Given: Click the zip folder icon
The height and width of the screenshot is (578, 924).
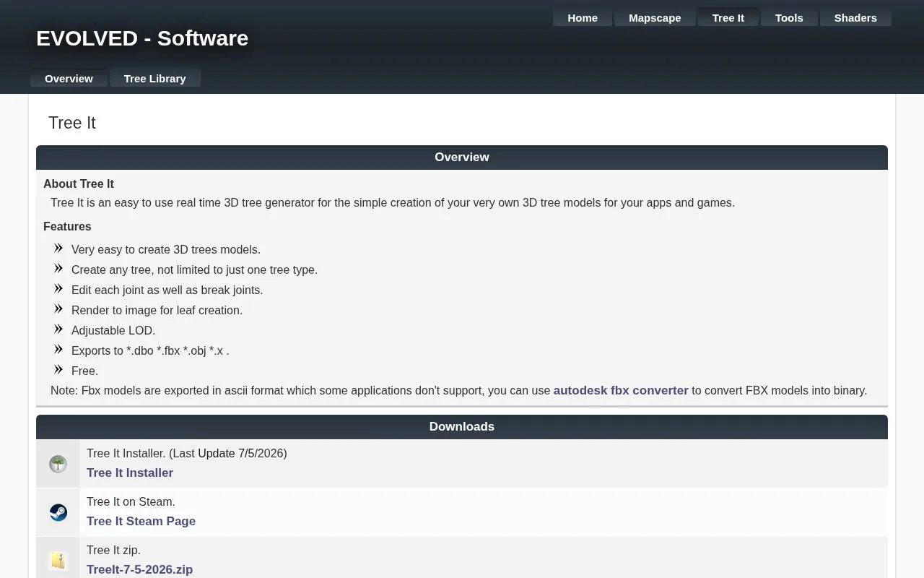Looking at the screenshot, I should pyautogui.click(x=58, y=561).
